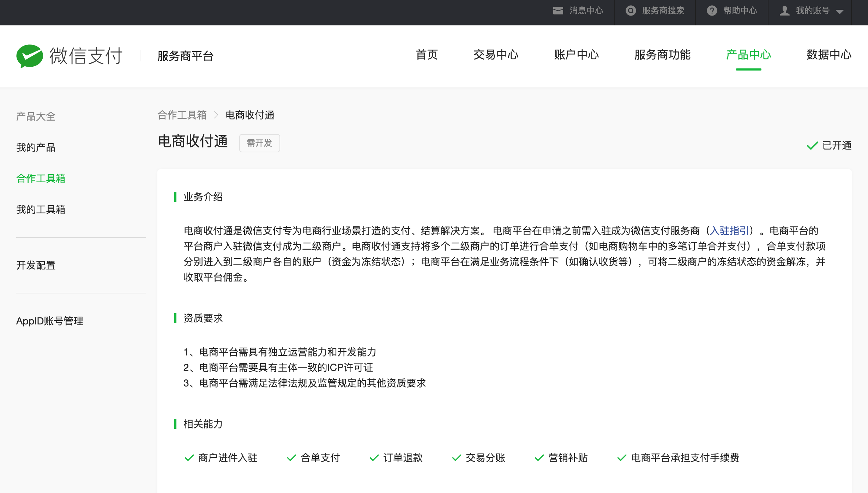Click the checkmark next to 商户进件入驻

[189, 458]
